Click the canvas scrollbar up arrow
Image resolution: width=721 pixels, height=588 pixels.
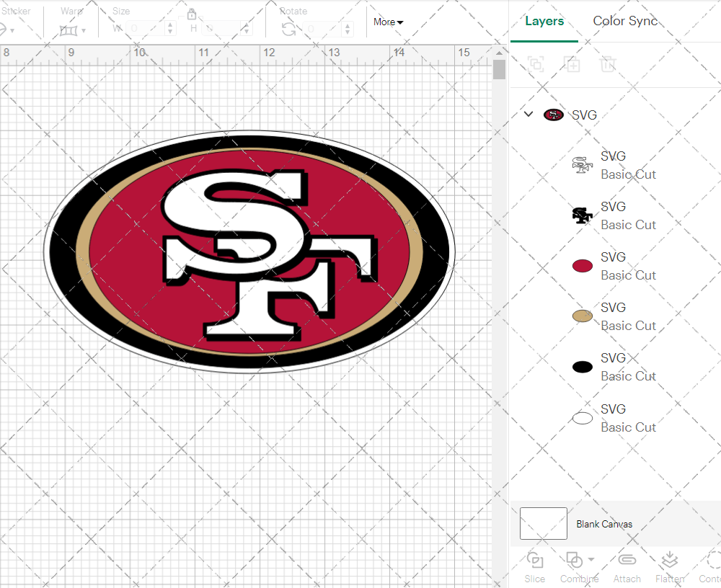tap(500, 53)
